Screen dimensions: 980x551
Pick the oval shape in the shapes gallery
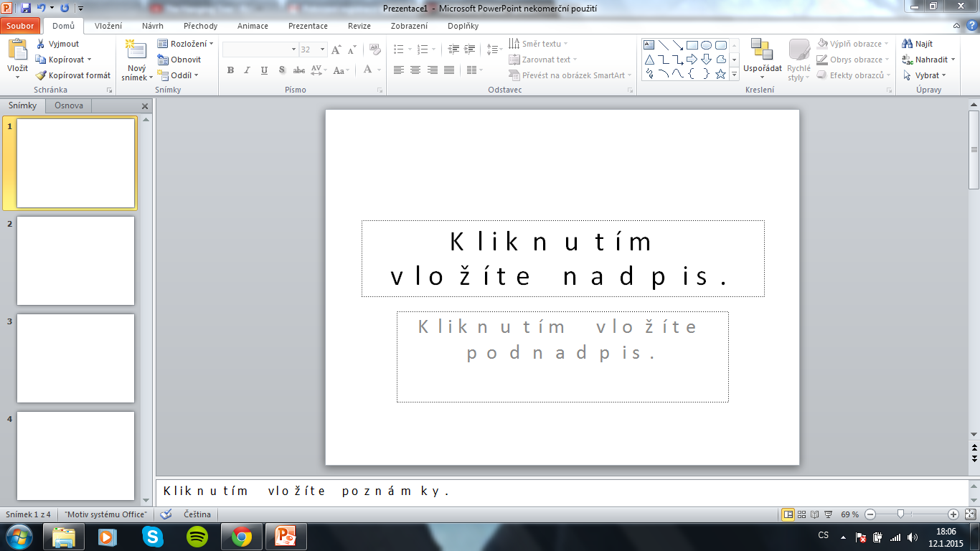(x=707, y=45)
